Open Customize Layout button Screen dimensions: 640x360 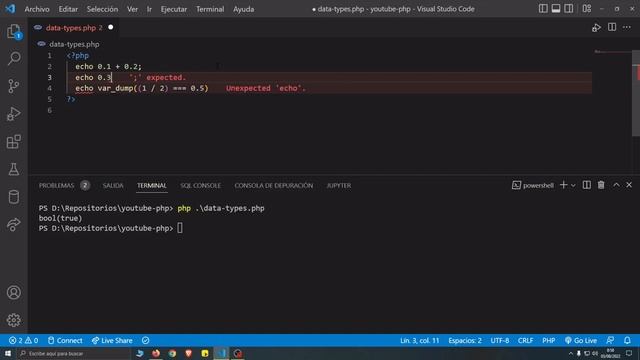pos(587,9)
